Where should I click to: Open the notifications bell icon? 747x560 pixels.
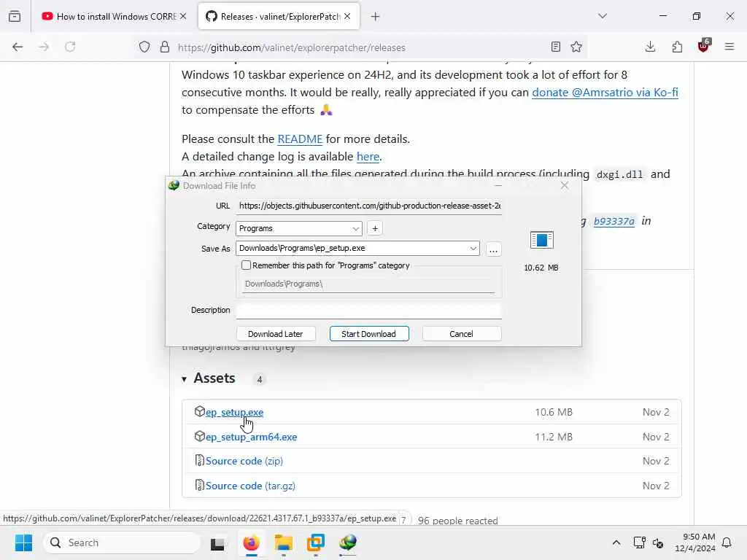pos(727,542)
